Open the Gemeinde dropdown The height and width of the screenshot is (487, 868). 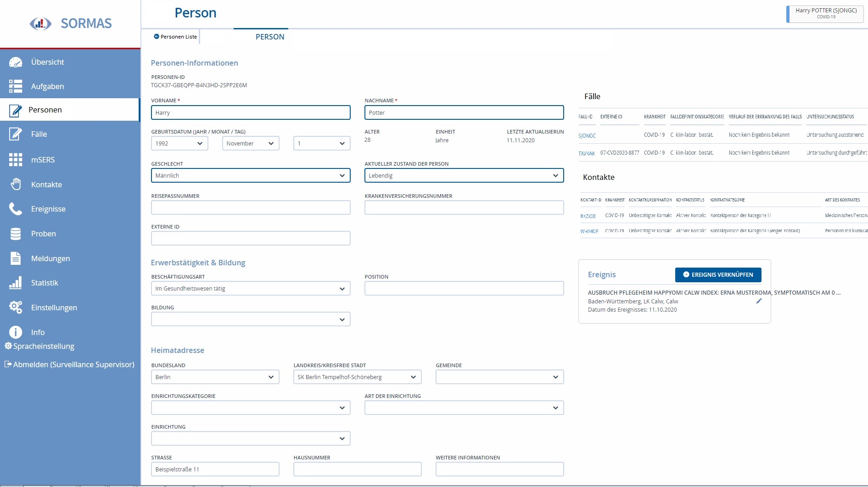click(x=499, y=377)
